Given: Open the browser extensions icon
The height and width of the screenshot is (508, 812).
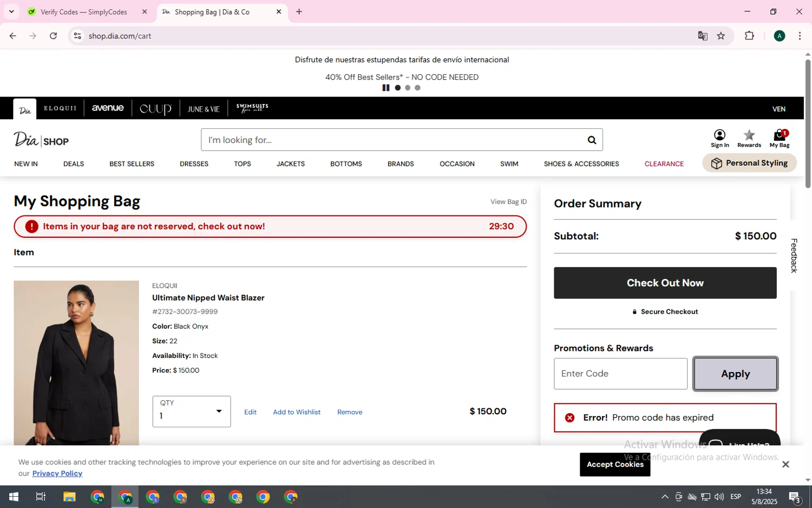Looking at the screenshot, I should 749,36.
